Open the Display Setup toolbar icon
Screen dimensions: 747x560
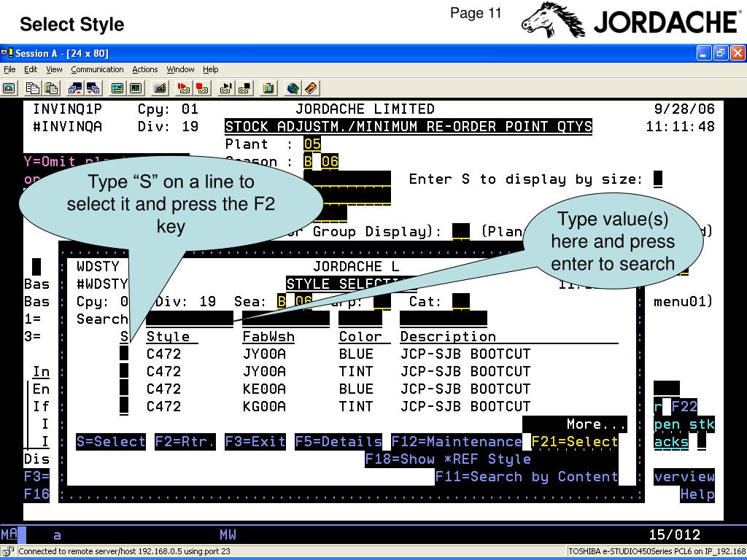tap(117, 88)
